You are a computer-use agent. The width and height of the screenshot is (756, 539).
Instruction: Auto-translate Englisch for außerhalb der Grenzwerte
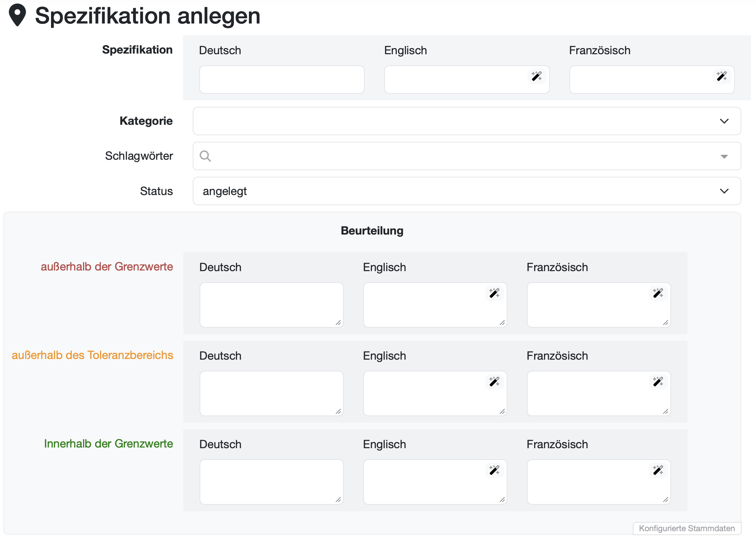[x=494, y=293]
